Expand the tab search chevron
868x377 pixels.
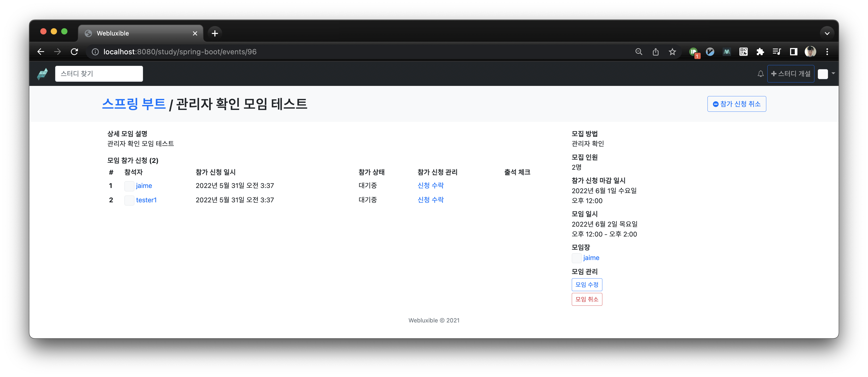(x=827, y=33)
